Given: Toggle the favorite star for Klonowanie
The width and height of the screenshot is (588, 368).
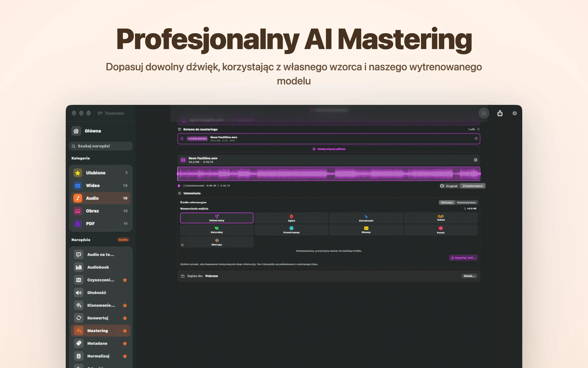Looking at the screenshot, I should click(125, 305).
